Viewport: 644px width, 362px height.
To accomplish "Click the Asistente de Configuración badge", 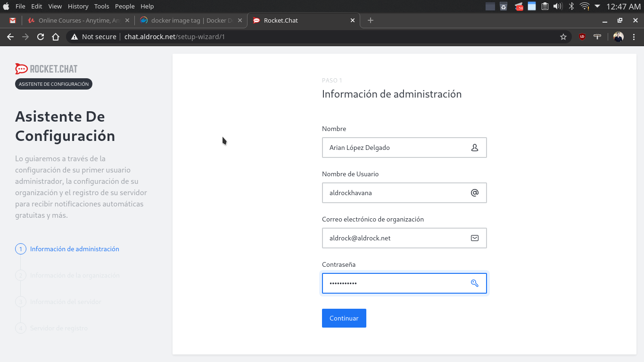I will [x=54, y=84].
